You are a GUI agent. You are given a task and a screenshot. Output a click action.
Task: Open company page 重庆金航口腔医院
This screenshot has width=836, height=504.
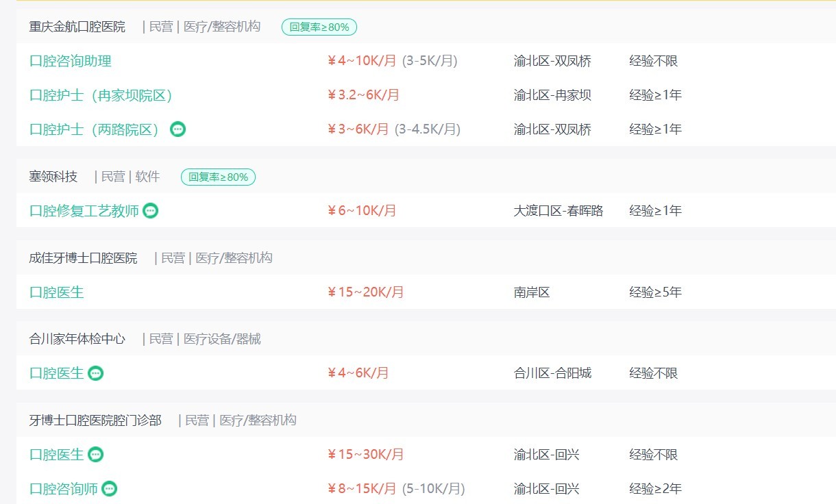pyautogui.click(x=77, y=27)
